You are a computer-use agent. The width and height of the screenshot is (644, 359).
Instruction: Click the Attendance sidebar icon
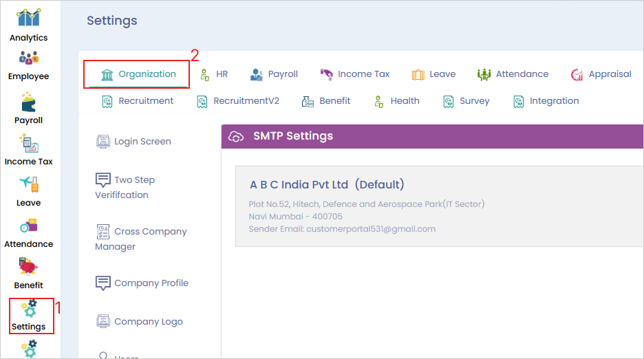click(29, 227)
